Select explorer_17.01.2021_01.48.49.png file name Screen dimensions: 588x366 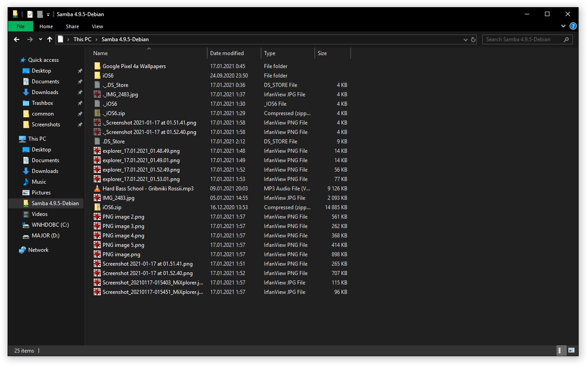[141, 151]
